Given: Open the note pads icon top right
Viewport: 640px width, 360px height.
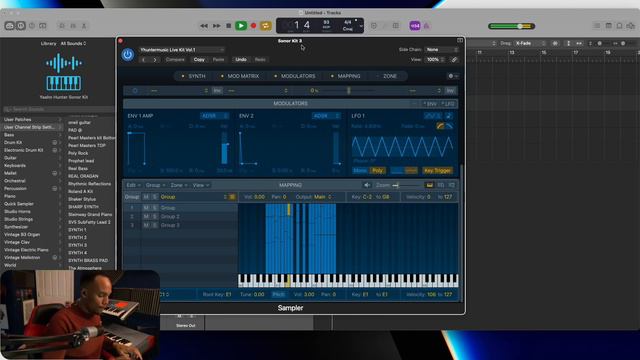Looking at the screenshot, I should click(x=608, y=26).
